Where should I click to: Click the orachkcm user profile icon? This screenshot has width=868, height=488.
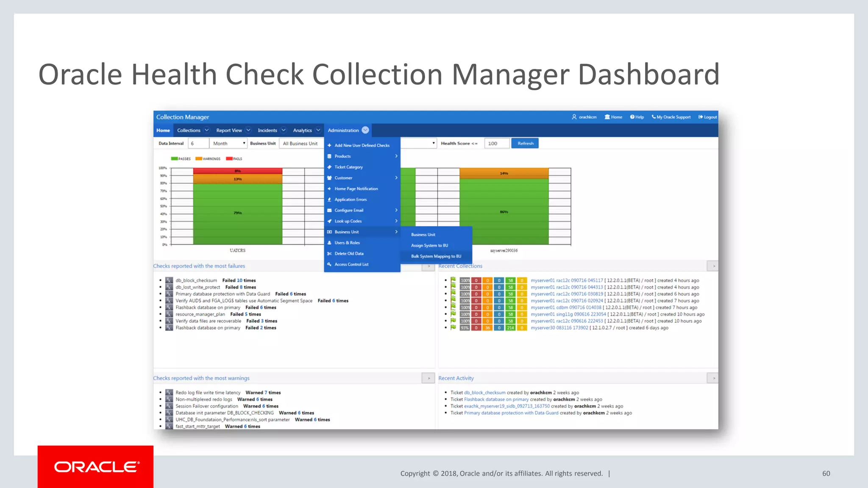[574, 117]
